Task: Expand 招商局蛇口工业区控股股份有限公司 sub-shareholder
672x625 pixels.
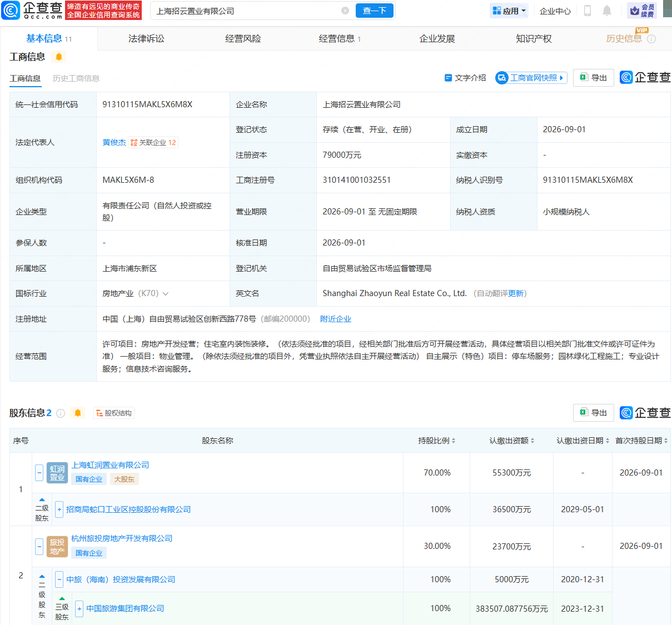Action: pos(59,509)
